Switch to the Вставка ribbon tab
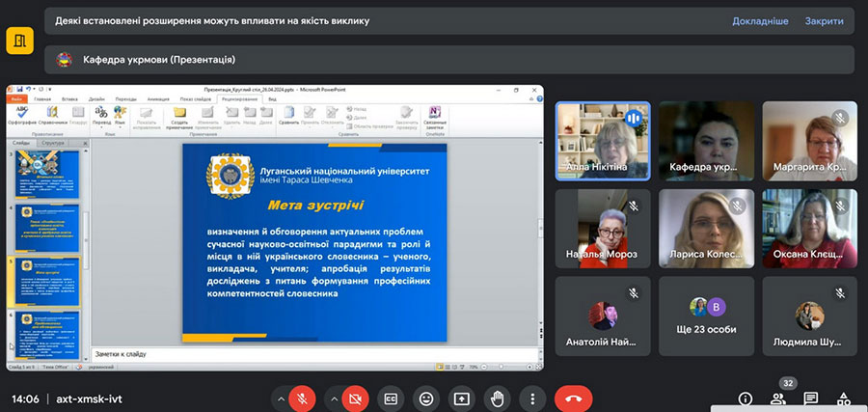This screenshot has width=868, height=412. [69, 98]
